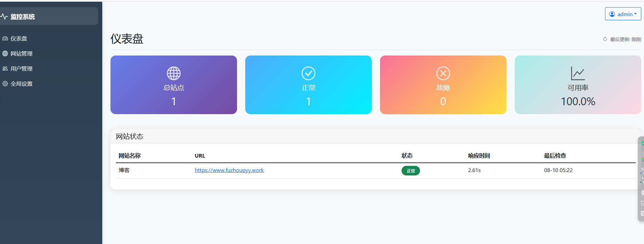Click the 响应时间 column header
Image resolution: width=644 pixels, height=244 pixels.
[479, 156]
